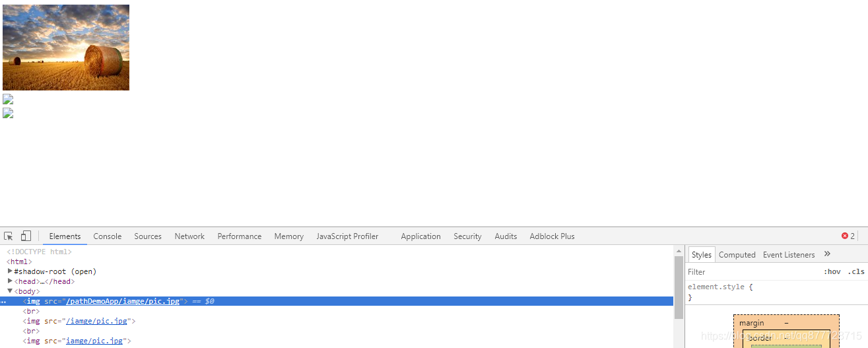868x348 pixels.
Task: Activate the inspect element picker icon
Action: pos(9,236)
